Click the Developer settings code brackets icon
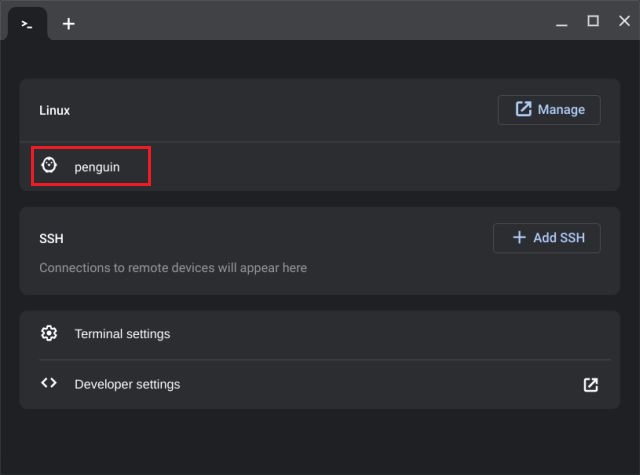 49,384
